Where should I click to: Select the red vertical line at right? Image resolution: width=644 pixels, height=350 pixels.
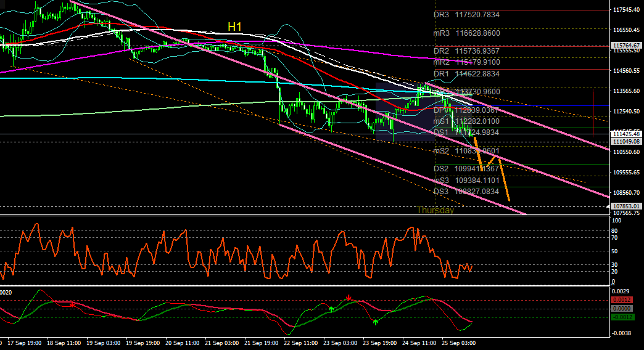coord(593,112)
